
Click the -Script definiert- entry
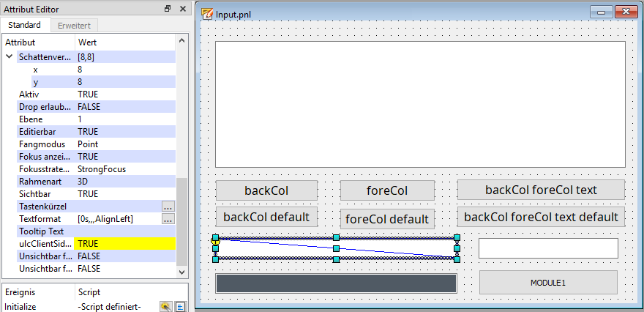click(x=109, y=307)
